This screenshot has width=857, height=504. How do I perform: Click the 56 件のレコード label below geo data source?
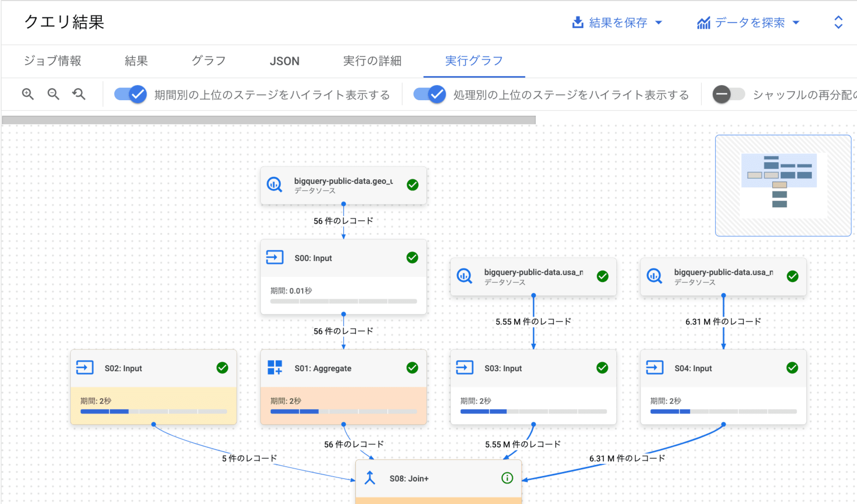pos(343,221)
